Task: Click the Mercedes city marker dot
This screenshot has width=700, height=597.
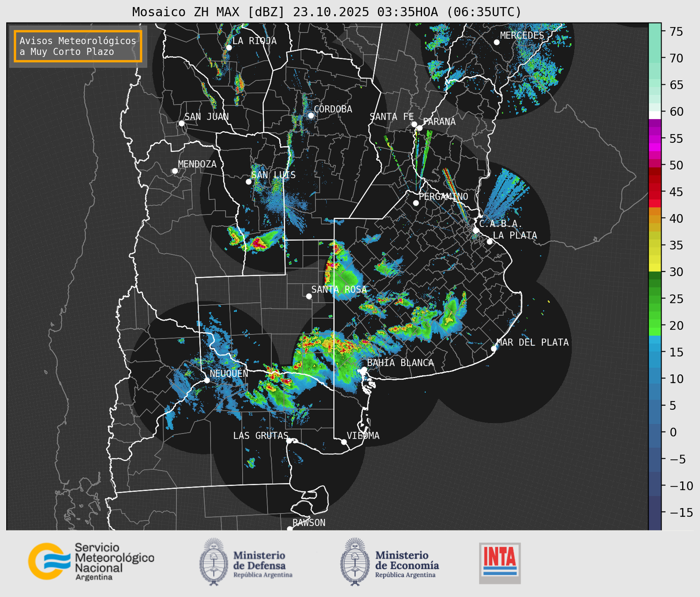Action: click(496, 42)
